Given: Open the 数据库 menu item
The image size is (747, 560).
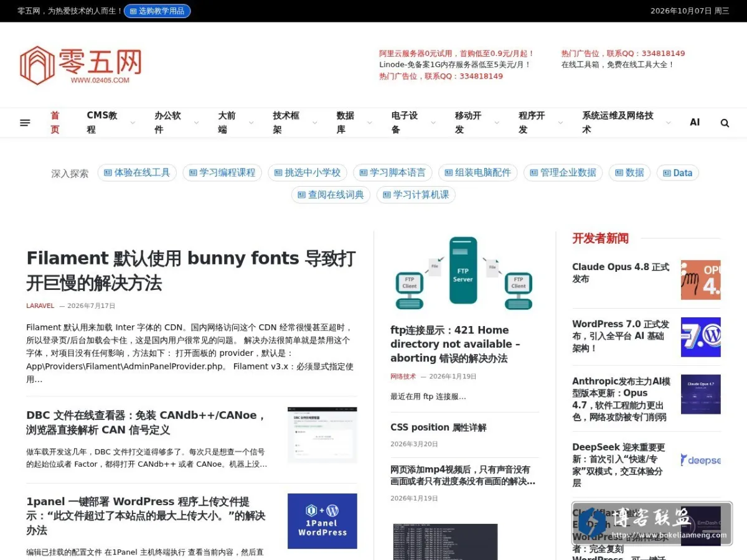Looking at the screenshot, I should [345, 123].
